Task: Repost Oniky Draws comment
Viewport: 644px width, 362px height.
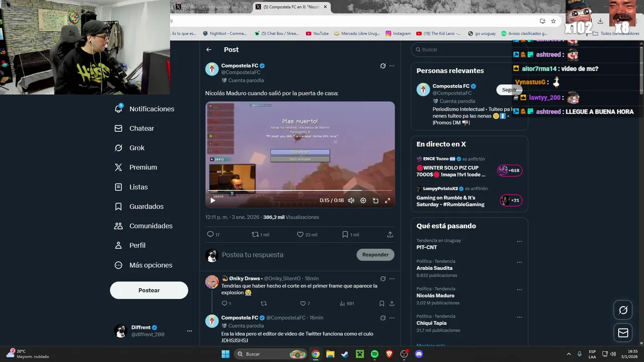Action: click(x=264, y=304)
